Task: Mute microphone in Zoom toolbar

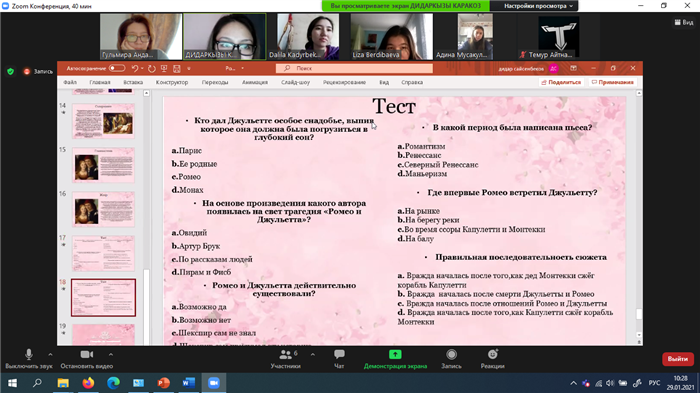Action: click(x=29, y=359)
